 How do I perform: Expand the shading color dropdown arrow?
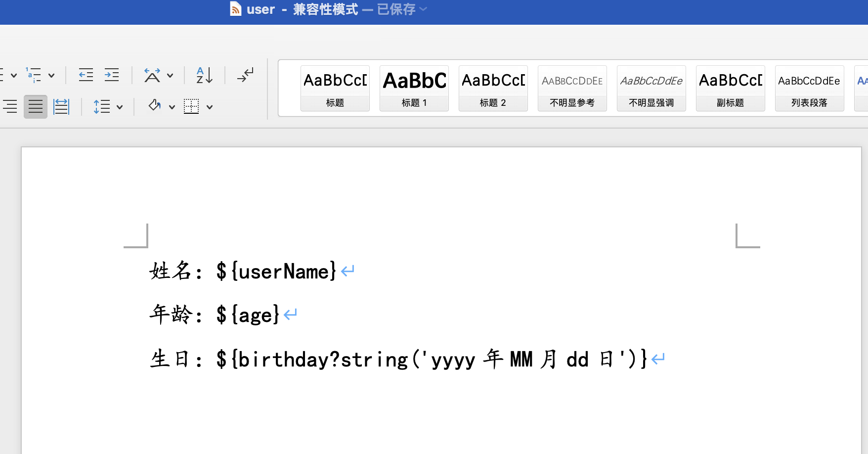click(172, 107)
